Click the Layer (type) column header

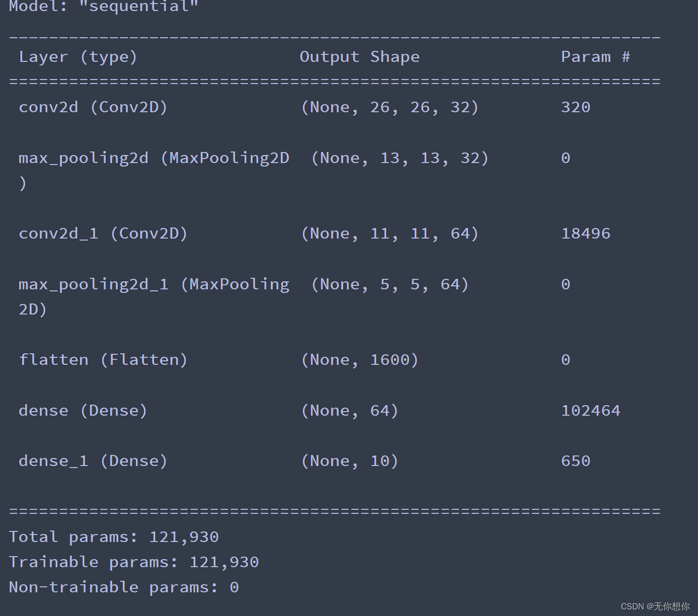pyautogui.click(x=78, y=57)
